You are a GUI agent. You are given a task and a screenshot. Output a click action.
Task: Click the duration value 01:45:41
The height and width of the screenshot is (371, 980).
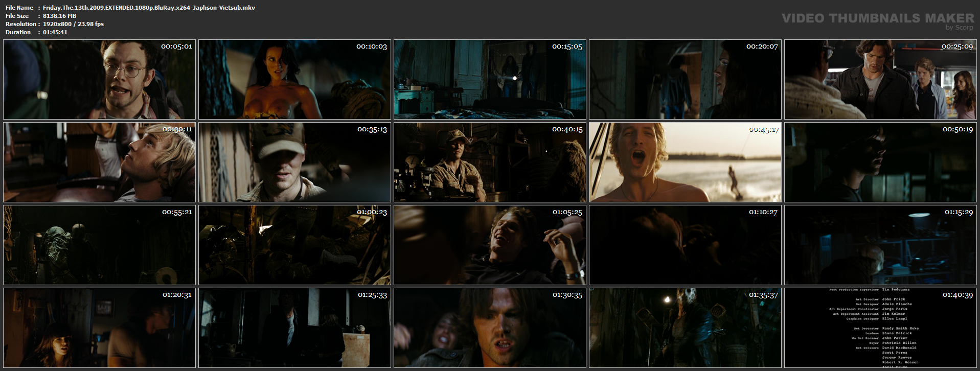click(x=55, y=32)
